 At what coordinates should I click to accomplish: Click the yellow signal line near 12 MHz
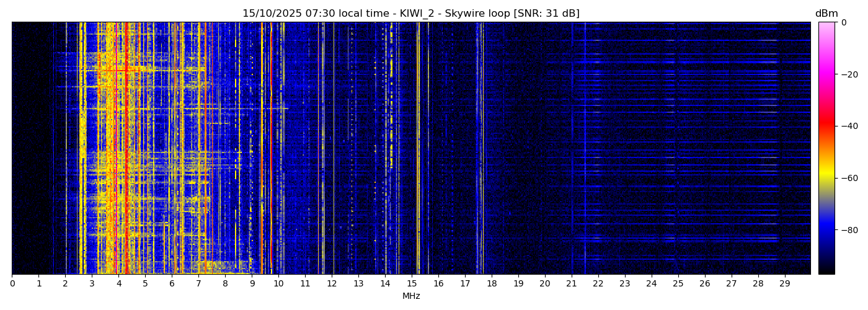(x=334, y=149)
